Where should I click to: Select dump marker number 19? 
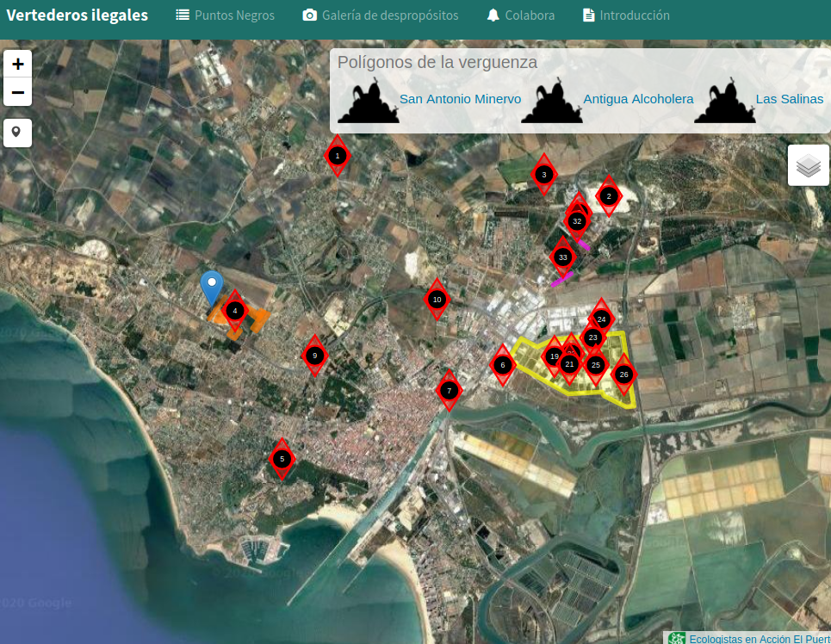coord(554,356)
